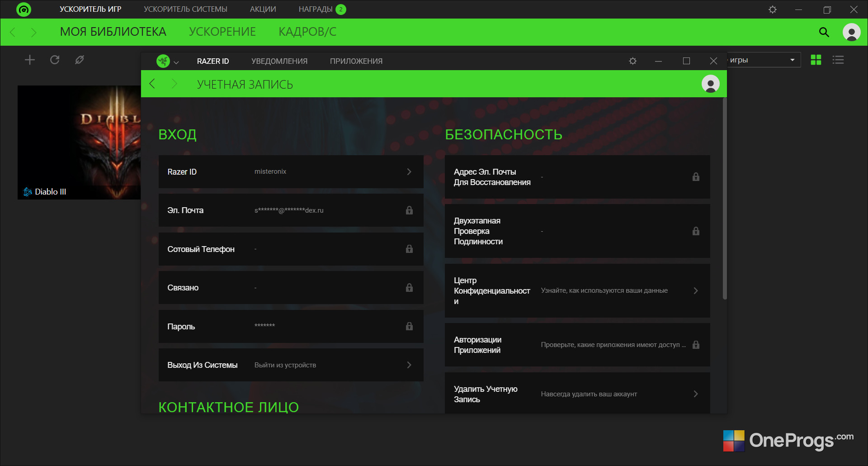Click the Razer Cortex logo icon

tap(24, 9)
